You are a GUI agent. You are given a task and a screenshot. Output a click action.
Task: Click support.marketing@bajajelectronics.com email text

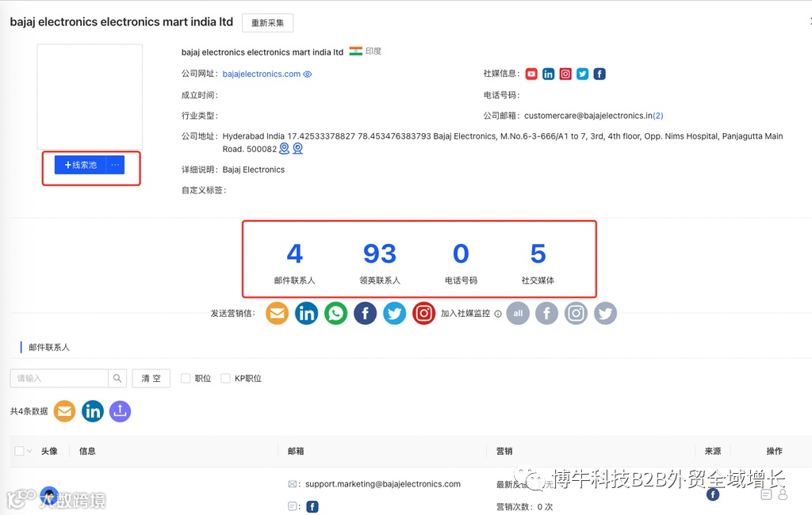[383, 484]
